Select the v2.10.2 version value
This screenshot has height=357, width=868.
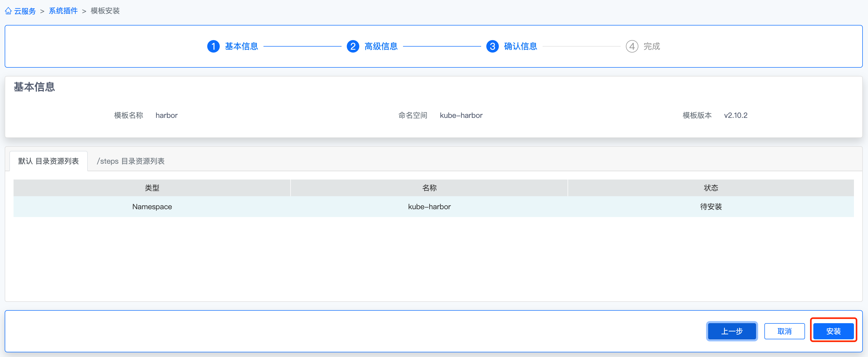coord(735,115)
